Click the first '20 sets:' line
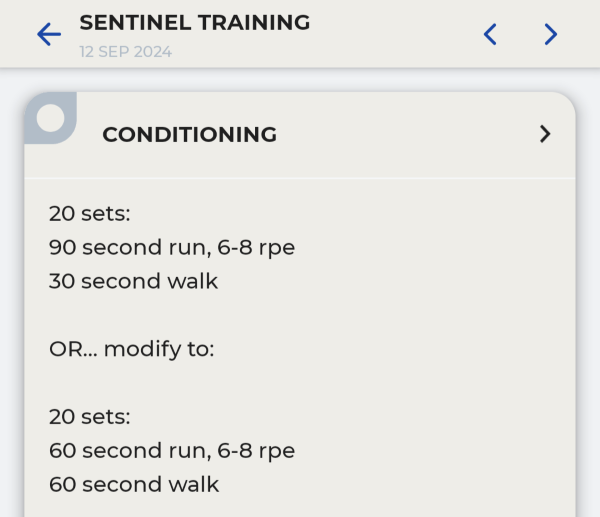The image size is (600, 517). tap(90, 214)
